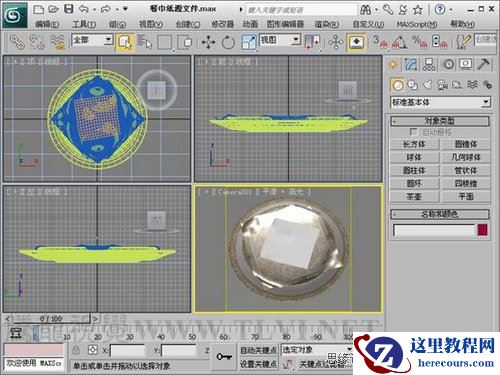Screen dimensions: 500x375
Task: Click the 长方体 box button
Action: pos(414,144)
